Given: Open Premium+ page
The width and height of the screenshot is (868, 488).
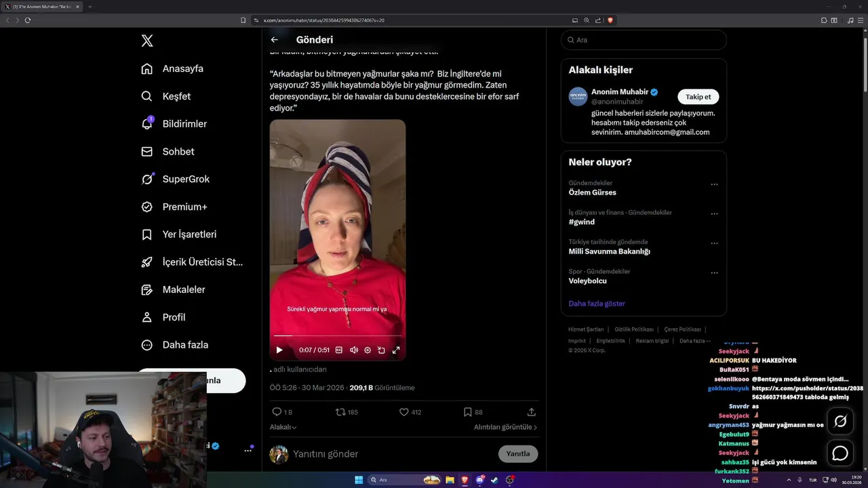Looking at the screenshot, I should pyautogui.click(x=174, y=207).
